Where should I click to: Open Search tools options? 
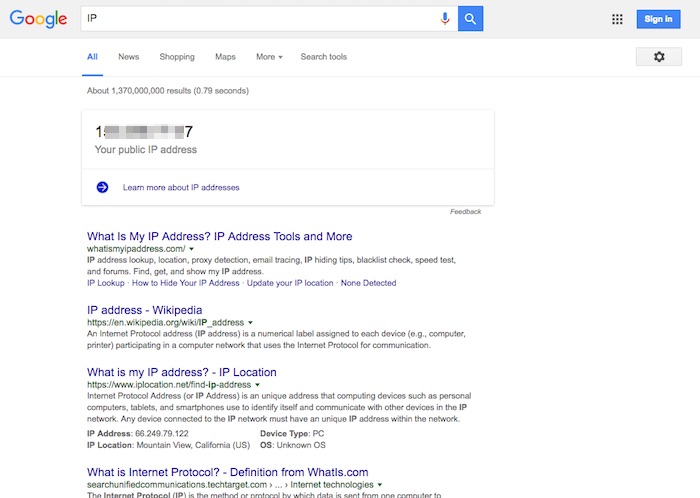(323, 57)
